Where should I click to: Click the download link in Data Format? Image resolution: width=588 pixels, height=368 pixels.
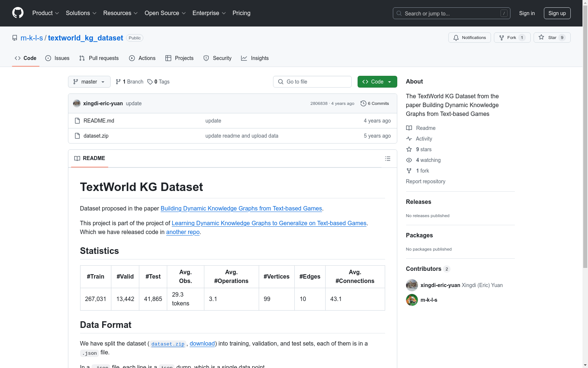pyautogui.click(x=202, y=343)
